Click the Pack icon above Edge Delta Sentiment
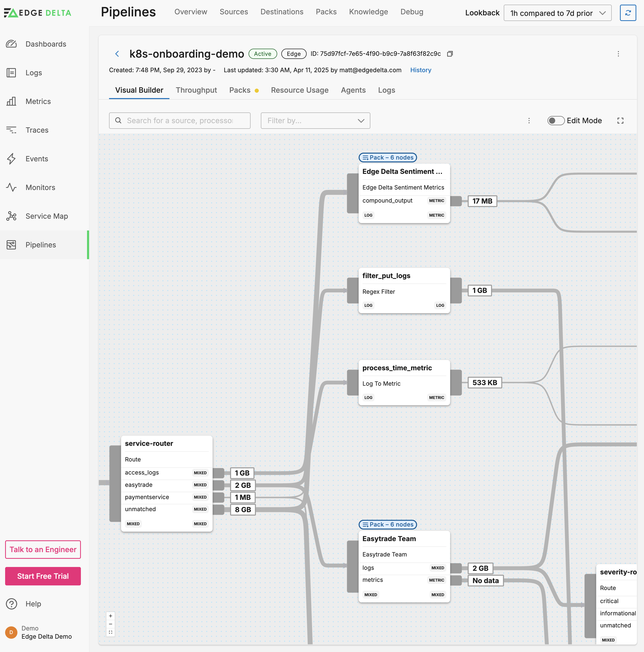 [365, 157]
